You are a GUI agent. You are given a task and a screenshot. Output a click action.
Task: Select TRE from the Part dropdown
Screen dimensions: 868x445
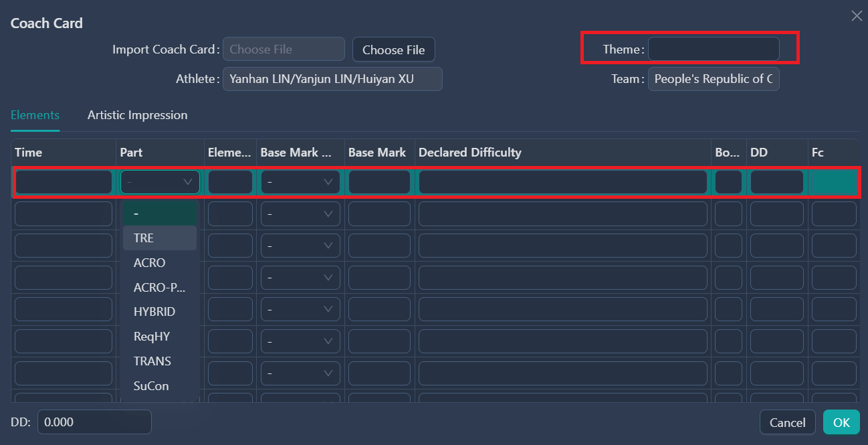point(160,238)
